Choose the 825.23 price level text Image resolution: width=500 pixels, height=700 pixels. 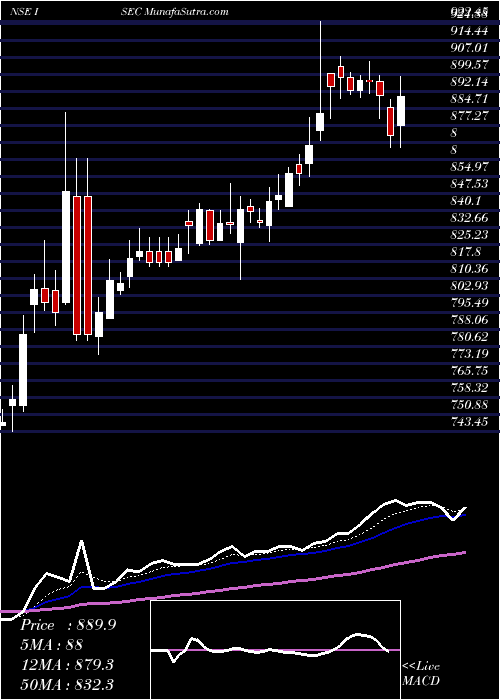coord(469,235)
